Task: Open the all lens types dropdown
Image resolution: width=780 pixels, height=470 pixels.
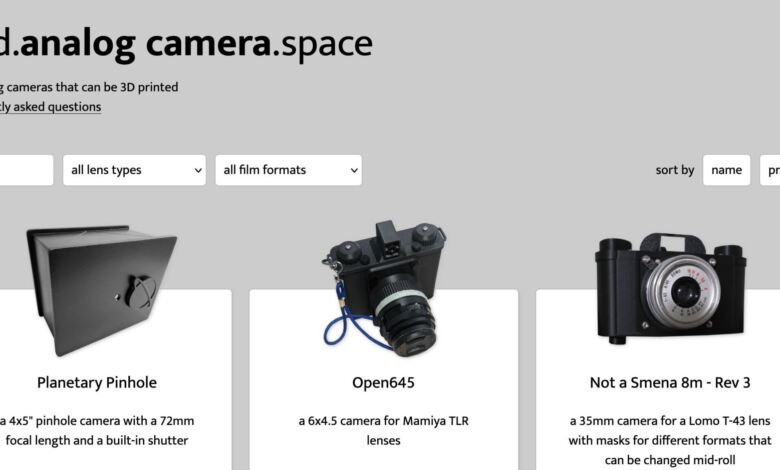Action: click(x=134, y=170)
